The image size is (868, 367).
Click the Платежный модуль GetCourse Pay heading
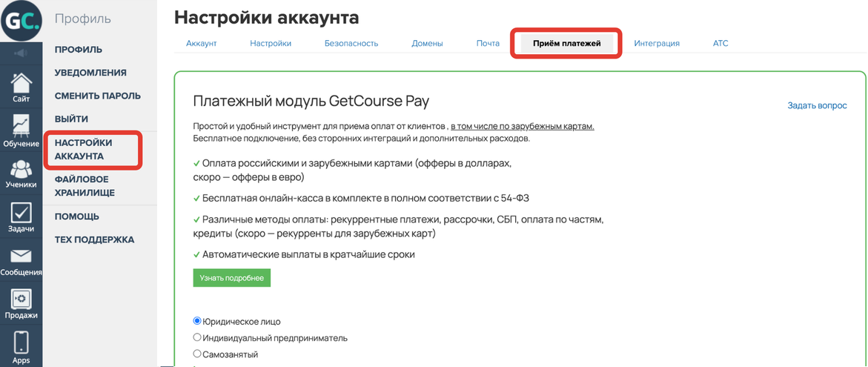tap(311, 102)
